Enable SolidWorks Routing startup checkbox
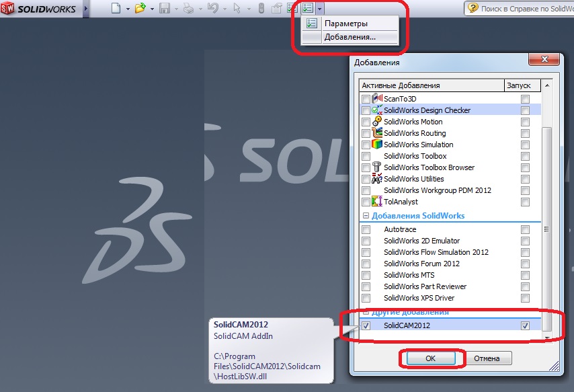574x392 pixels. [x=526, y=133]
